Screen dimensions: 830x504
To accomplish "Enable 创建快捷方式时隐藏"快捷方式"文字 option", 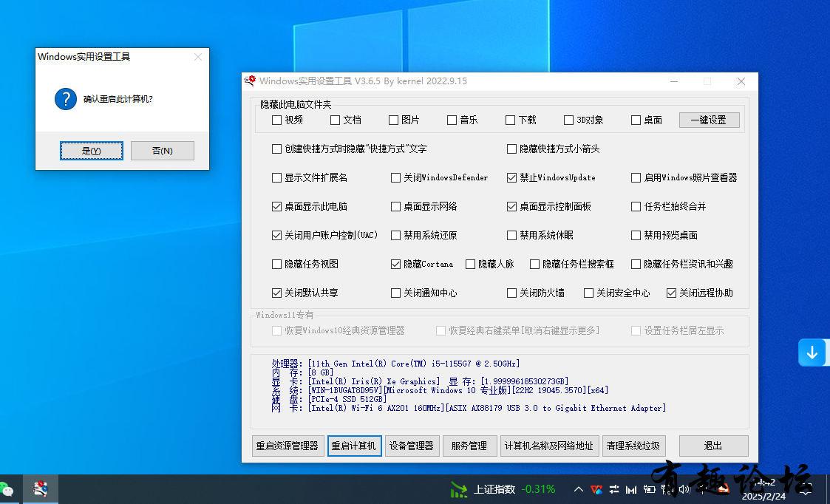I will pyautogui.click(x=276, y=149).
